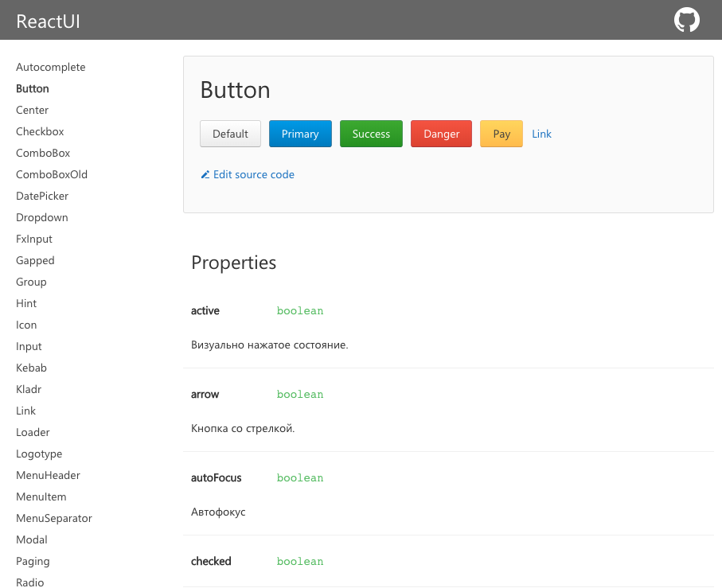Navigate to ComboBoxOld in sidebar

[x=52, y=175]
